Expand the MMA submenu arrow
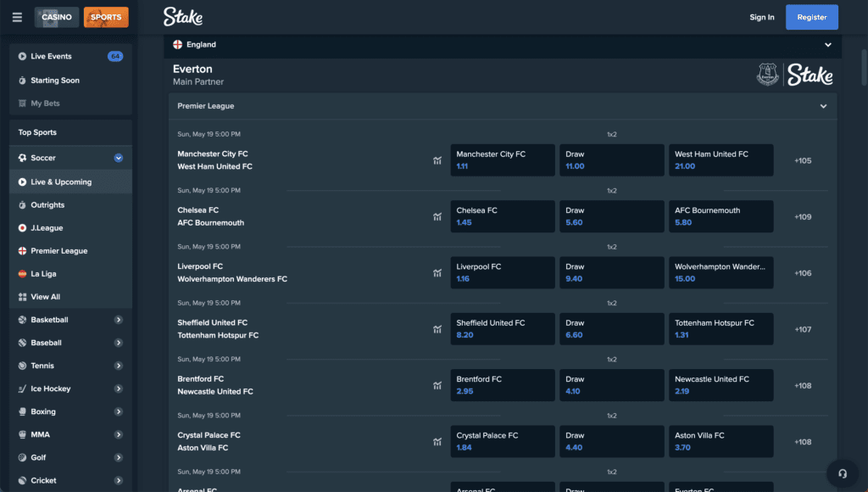The height and width of the screenshot is (492, 868). (x=119, y=434)
